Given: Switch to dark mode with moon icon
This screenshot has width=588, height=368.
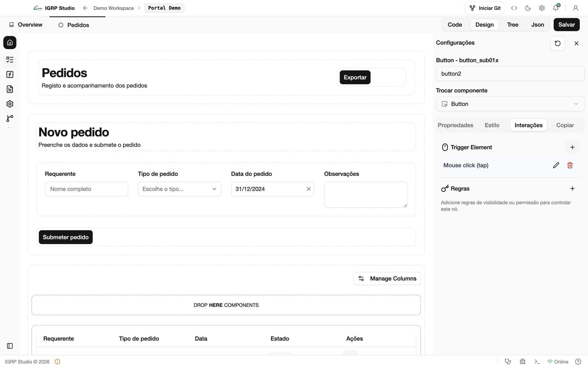Looking at the screenshot, I should 528,8.
